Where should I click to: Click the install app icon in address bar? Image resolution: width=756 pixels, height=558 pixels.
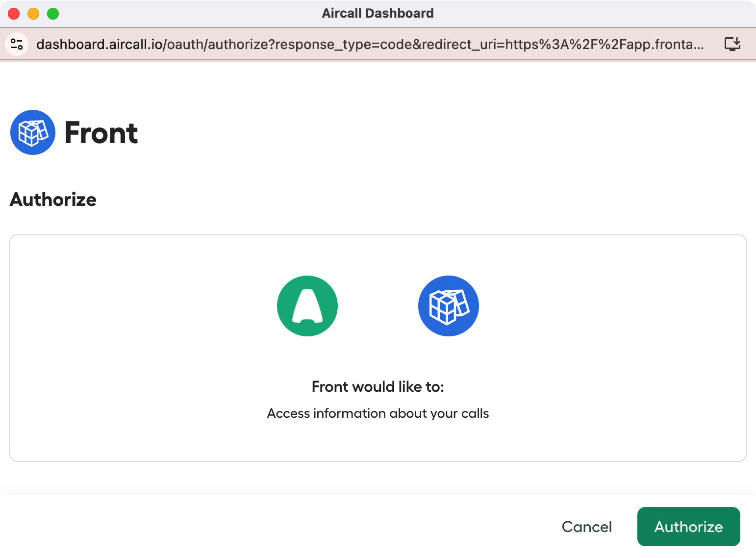[x=732, y=44]
